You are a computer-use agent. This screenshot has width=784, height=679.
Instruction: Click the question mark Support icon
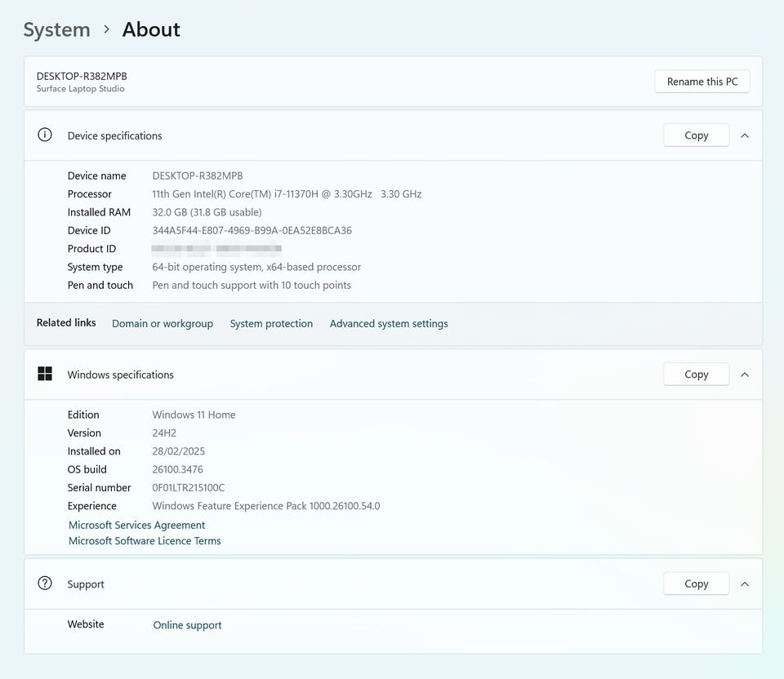pos(45,584)
